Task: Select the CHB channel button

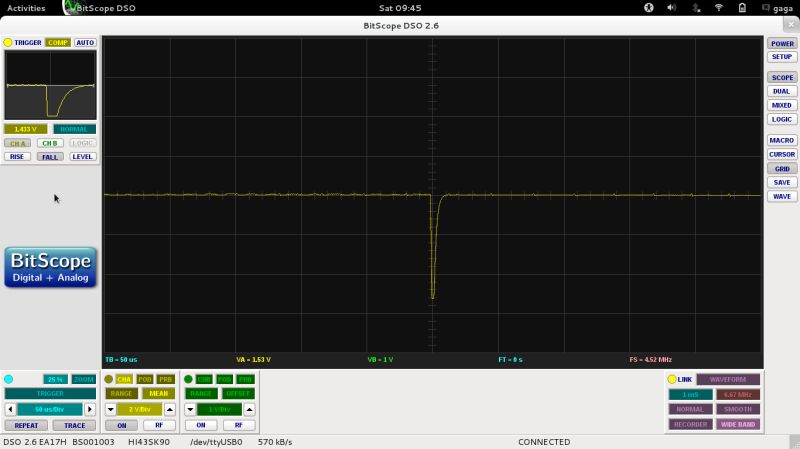Action: click(204, 379)
